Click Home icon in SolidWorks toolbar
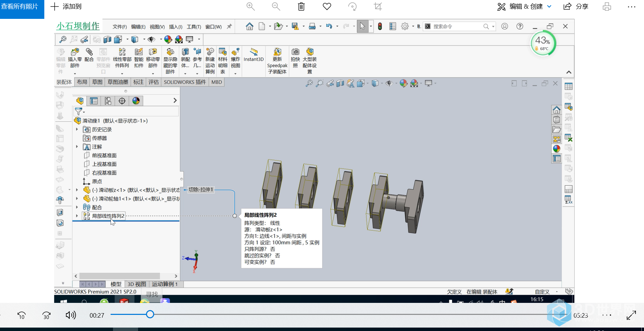 [250, 26]
